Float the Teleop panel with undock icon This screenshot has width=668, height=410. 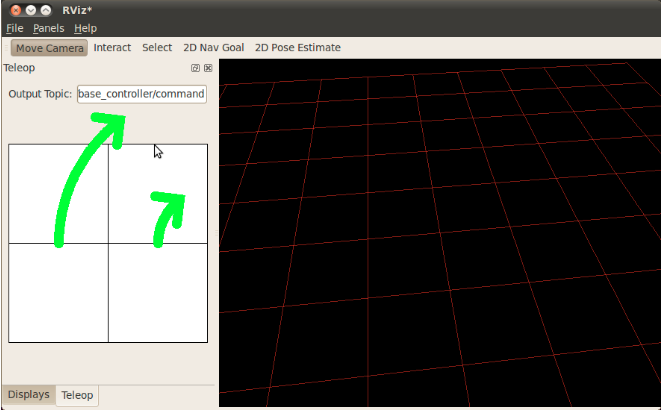click(x=195, y=68)
